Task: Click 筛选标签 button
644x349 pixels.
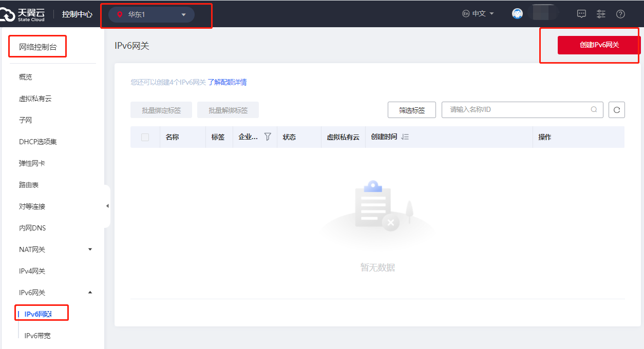Action: (412, 110)
